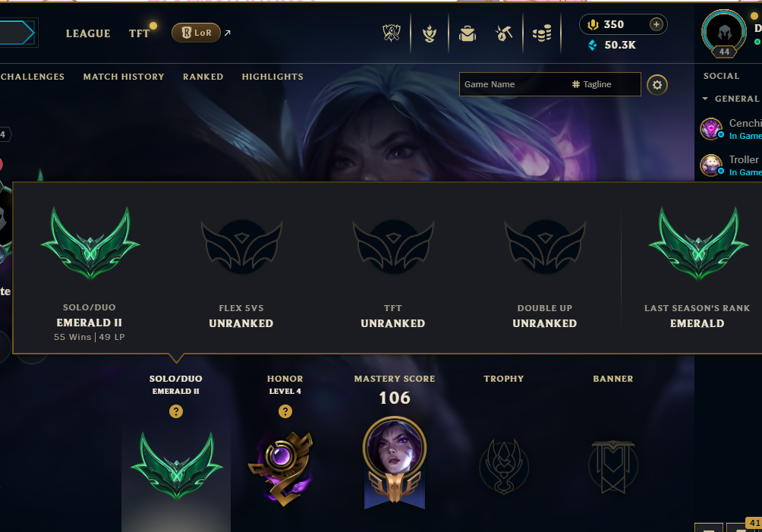Click the Honor level question mark icon
The width and height of the screenshot is (762, 532).
click(285, 411)
